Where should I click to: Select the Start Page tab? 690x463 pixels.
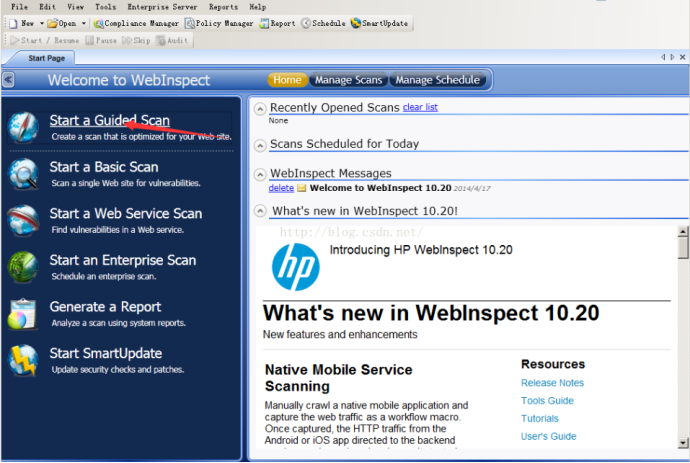tap(46, 58)
